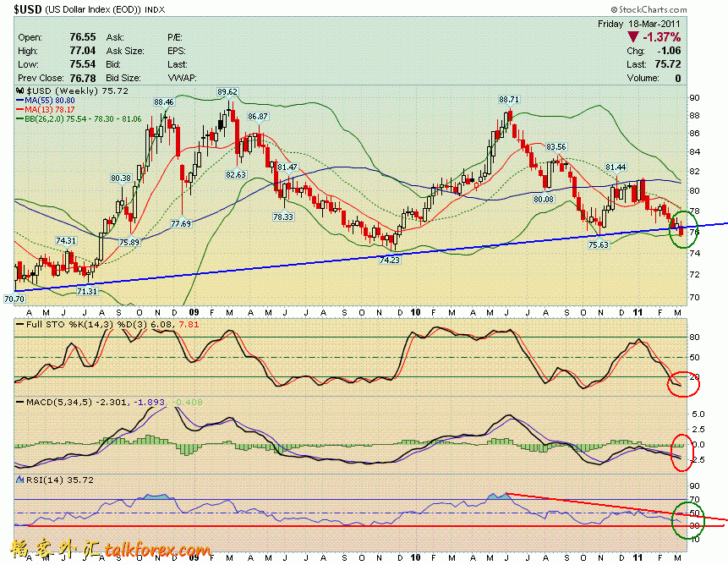
Task: Click the 82.63 price label
Action: coord(236,174)
